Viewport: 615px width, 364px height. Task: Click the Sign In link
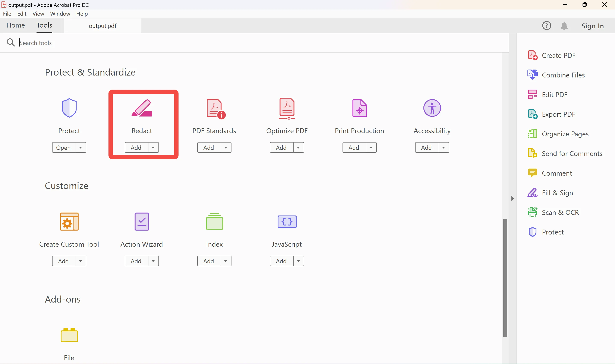[593, 26]
